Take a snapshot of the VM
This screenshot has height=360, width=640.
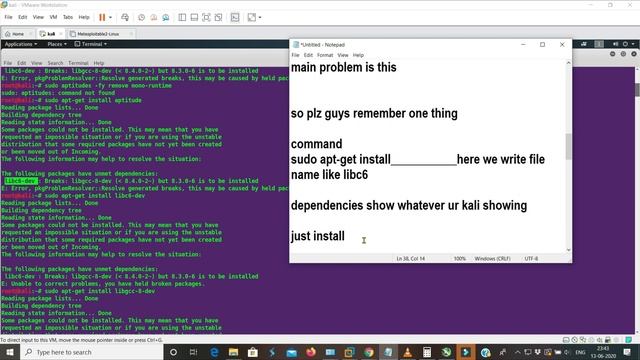click(141, 17)
